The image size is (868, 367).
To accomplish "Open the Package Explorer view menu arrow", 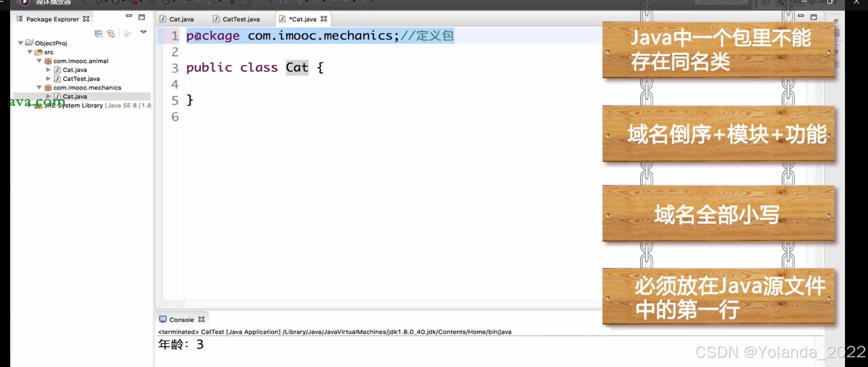I will tap(144, 32).
